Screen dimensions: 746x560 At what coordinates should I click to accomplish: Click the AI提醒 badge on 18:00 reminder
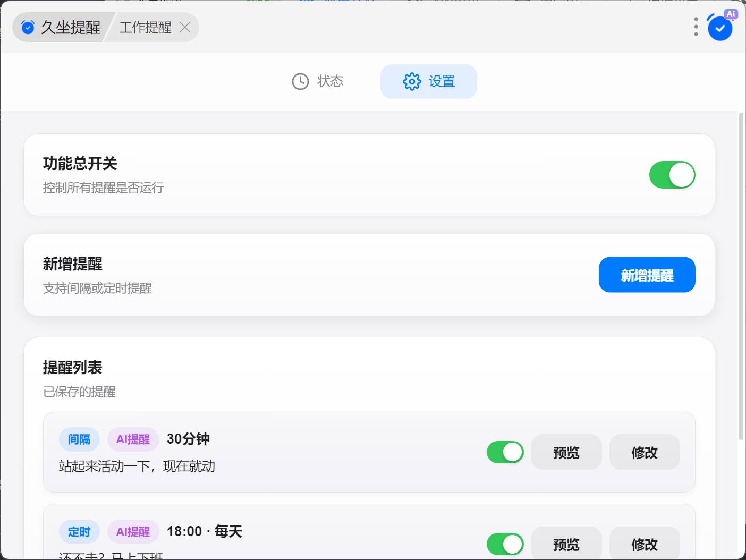pyautogui.click(x=133, y=531)
